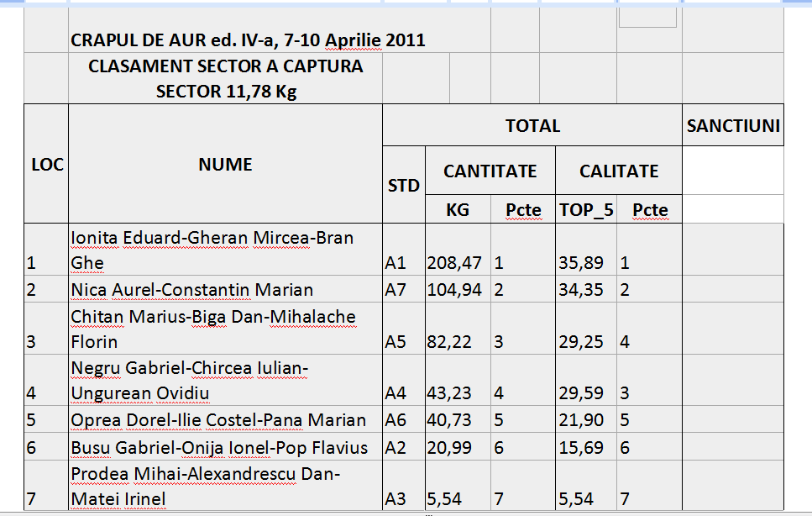Image resolution: width=812 pixels, height=516 pixels.
Task: Click the SANCTIUNI column header
Action: [x=733, y=126]
